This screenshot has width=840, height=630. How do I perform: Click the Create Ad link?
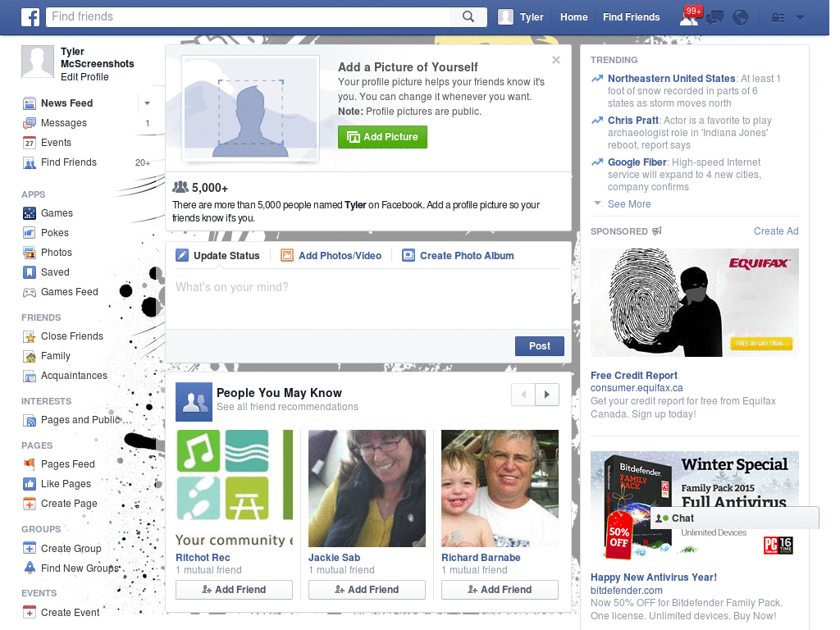pyautogui.click(x=776, y=231)
